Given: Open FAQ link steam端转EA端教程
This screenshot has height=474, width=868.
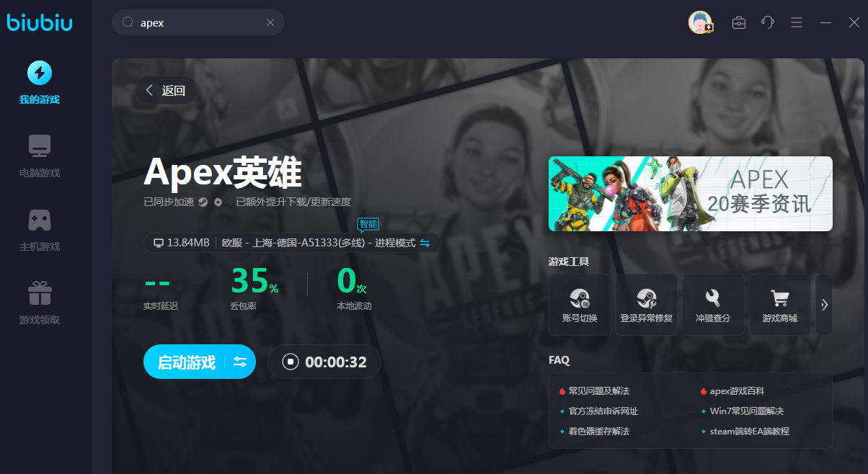Looking at the screenshot, I should coord(749,431).
